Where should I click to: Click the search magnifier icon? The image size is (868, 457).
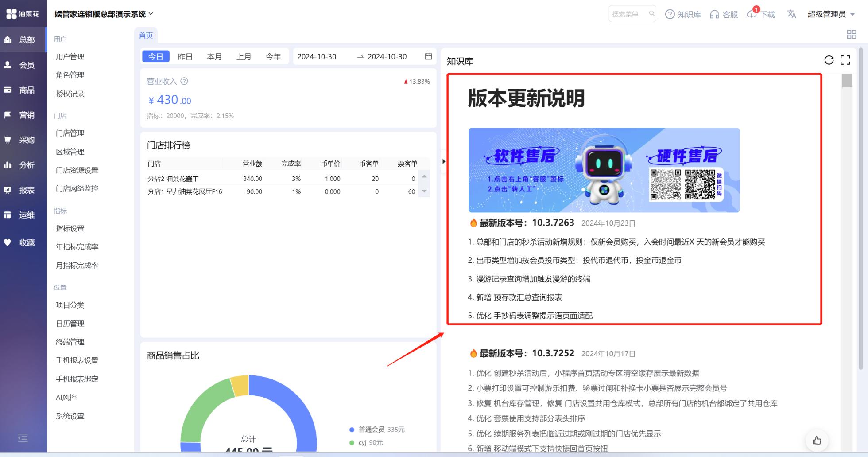(651, 14)
